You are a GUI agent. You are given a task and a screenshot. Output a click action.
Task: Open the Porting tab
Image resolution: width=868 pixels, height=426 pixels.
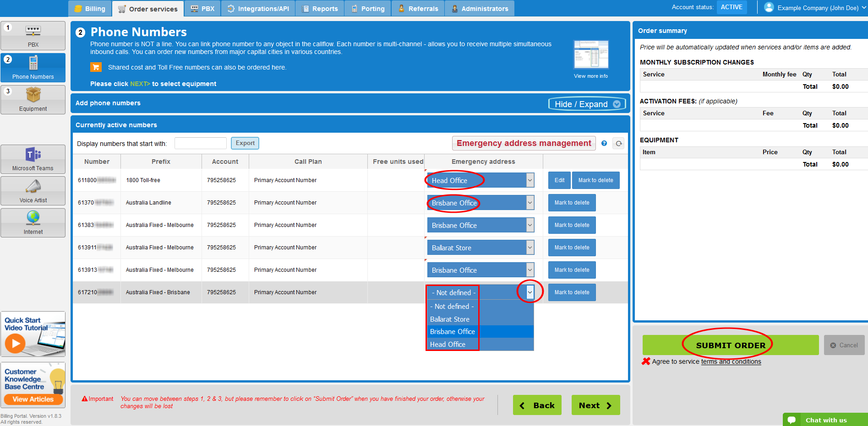coord(368,9)
